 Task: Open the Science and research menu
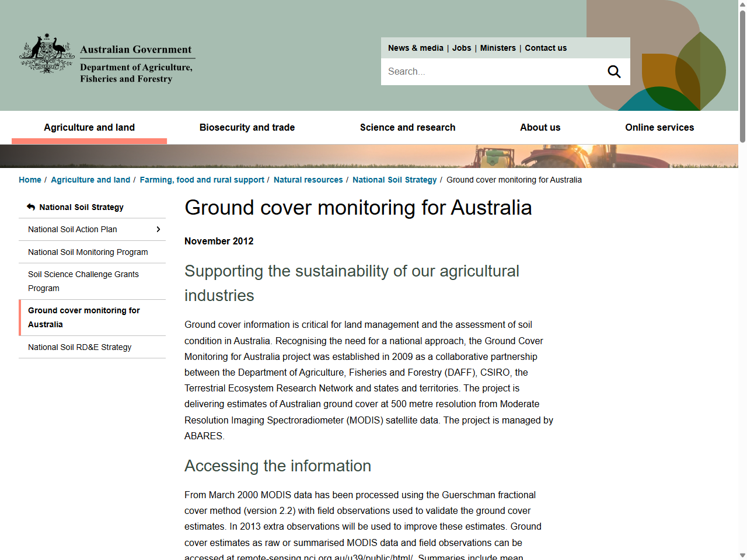pyautogui.click(x=407, y=127)
